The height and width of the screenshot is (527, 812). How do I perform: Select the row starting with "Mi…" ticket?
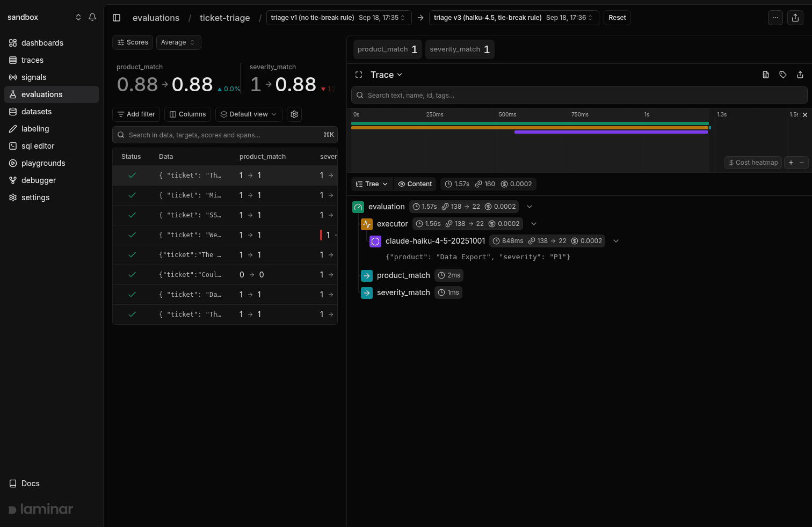225,195
